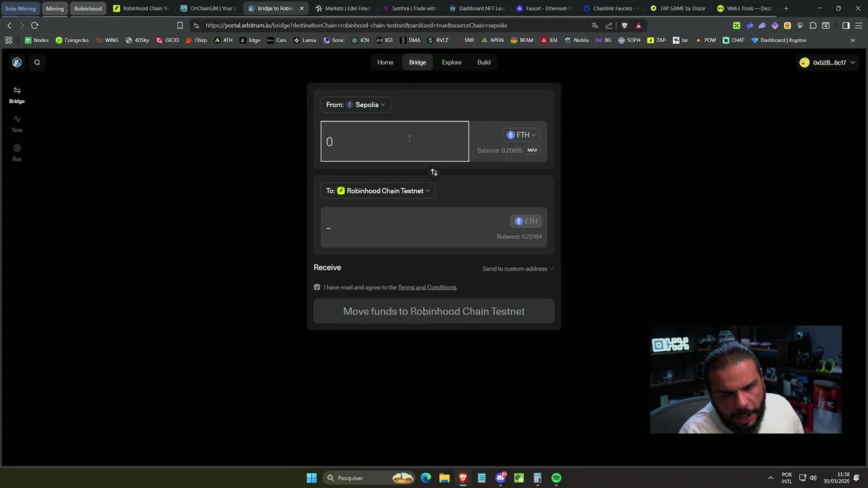Open the Build nav item
Image resolution: width=868 pixels, height=488 pixels.
pos(484,62)
